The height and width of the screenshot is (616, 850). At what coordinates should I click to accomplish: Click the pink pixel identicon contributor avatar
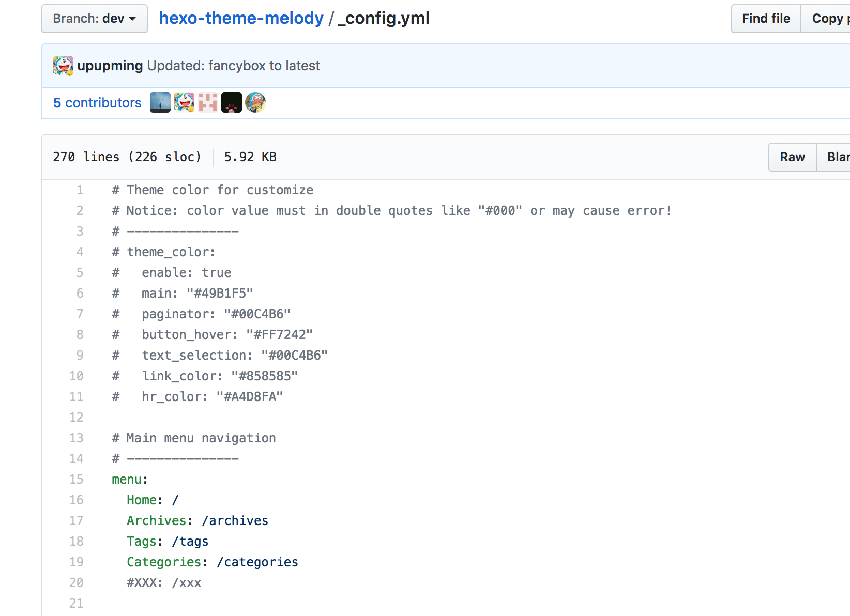pyautogui.click(x=208, y=102)
